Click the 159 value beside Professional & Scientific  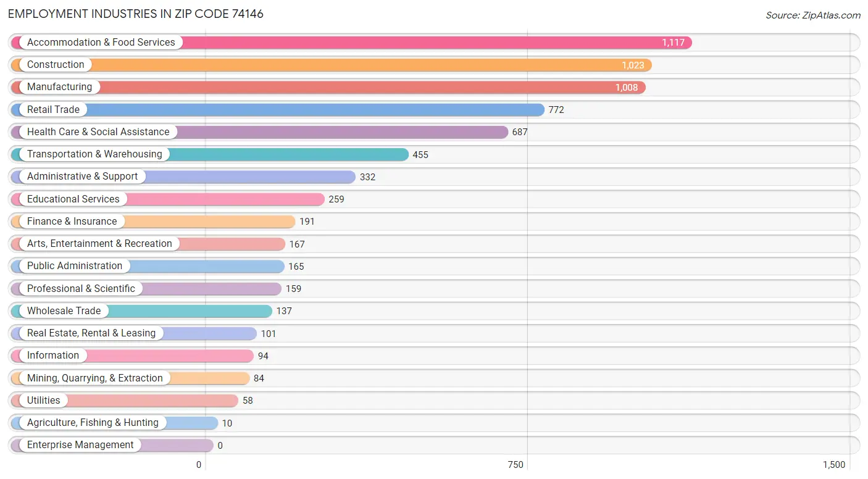293,289
